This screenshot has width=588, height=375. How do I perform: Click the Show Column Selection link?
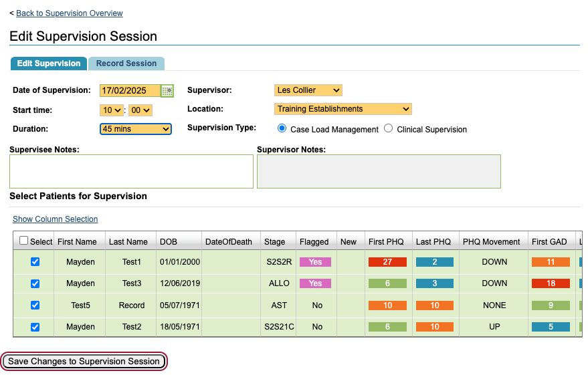(55, 219)
